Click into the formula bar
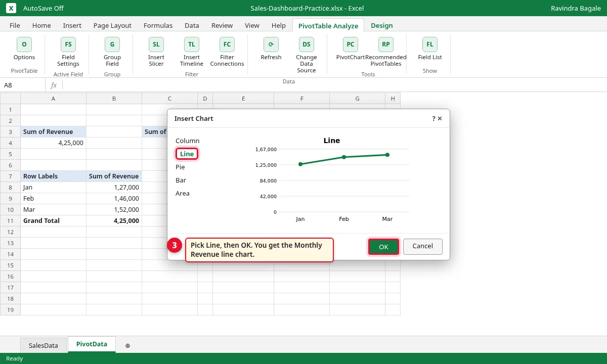 tap(334, 85)
